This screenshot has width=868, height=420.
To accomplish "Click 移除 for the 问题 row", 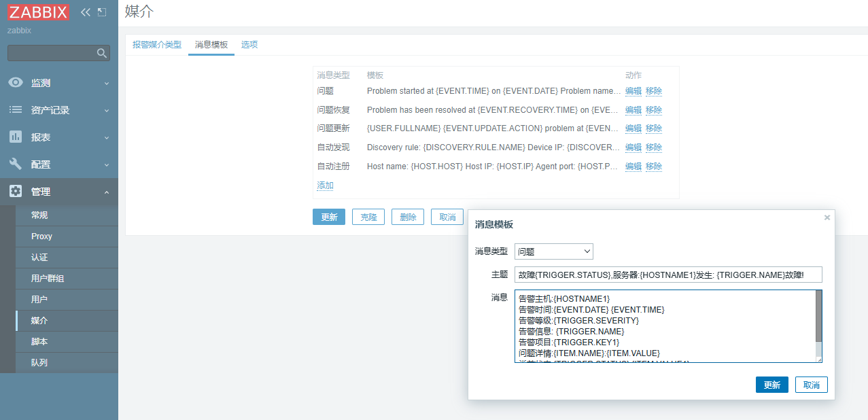I will coord(654,91).
